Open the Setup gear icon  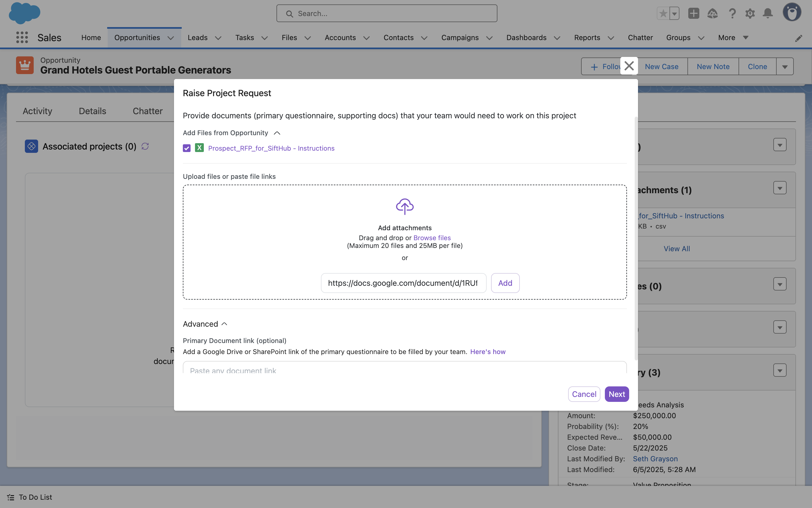point(750,14)
